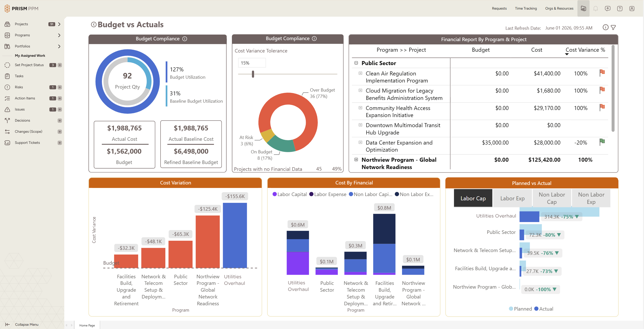
Task: Open the reports dashboard icon in top bar
Action: pyautogui.click(x=583, y=8)
